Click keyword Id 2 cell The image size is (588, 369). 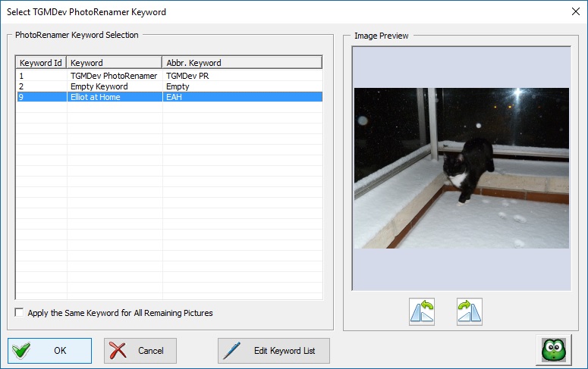point(41,86)
